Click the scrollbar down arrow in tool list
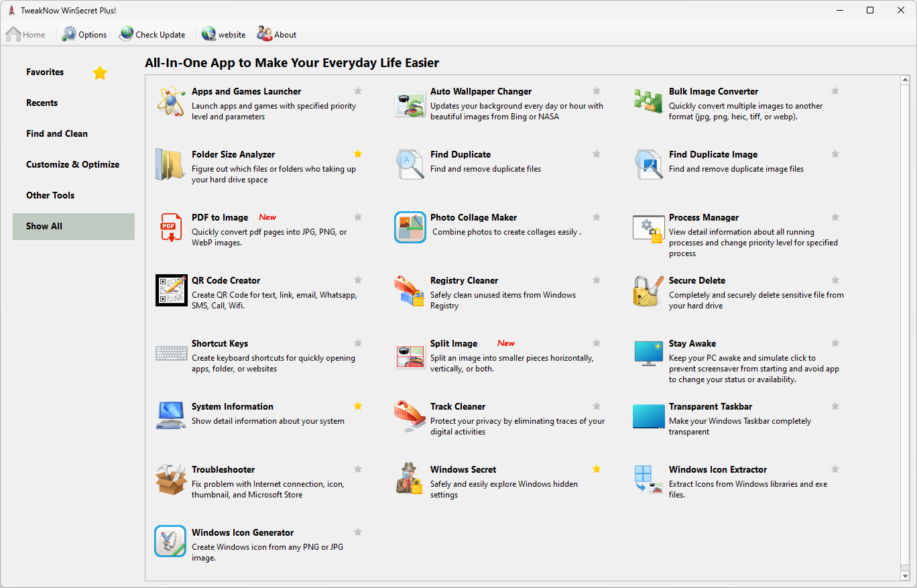Viewport: 917px width, 588px height. (x=905, y=576)
